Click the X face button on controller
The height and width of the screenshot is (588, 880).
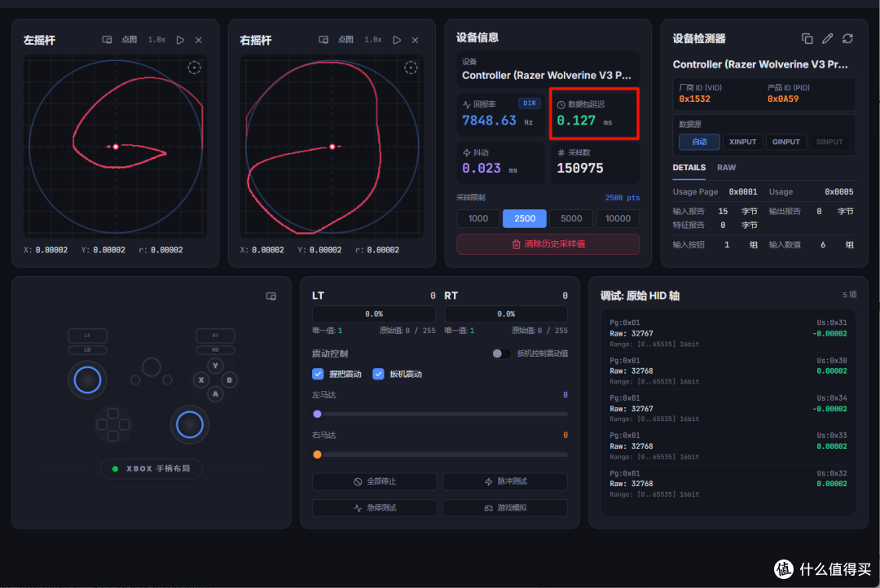(201, 380)
